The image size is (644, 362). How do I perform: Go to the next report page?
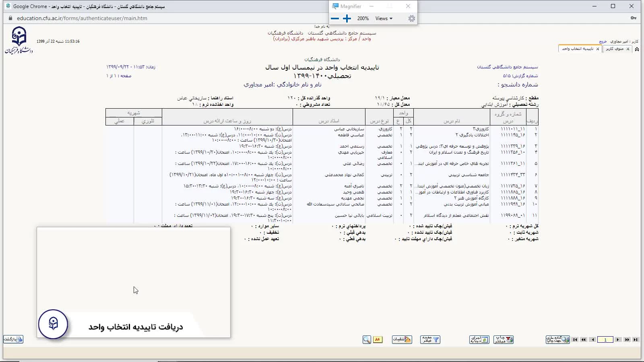(618, 340)
